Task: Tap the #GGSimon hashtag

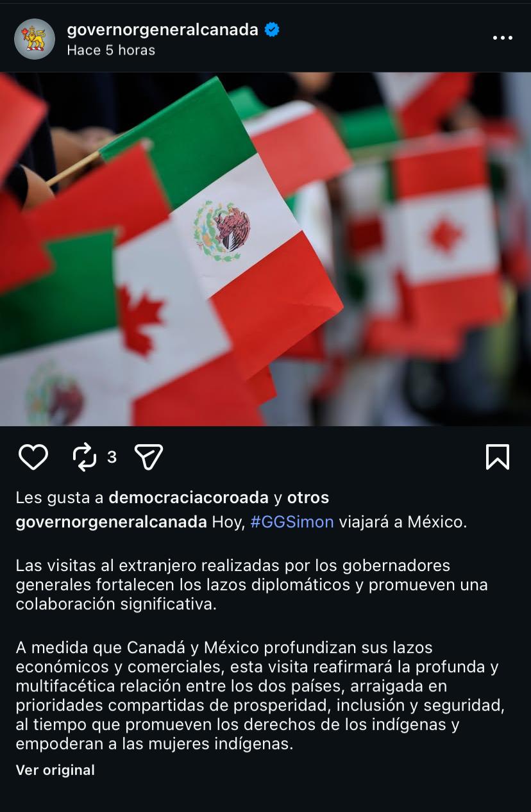Action: point(292,522)
